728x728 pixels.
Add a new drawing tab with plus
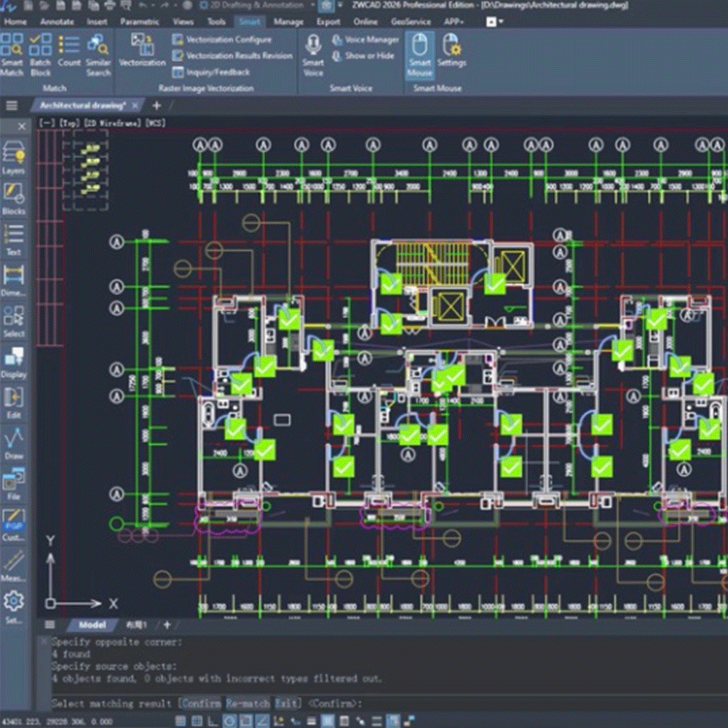[x=157, y=106]
